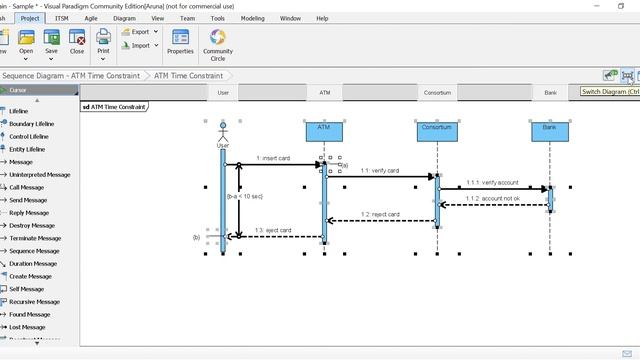640x360 pixels.
Task: Click the Bank lifeline header tab
Action: (550, 93)
